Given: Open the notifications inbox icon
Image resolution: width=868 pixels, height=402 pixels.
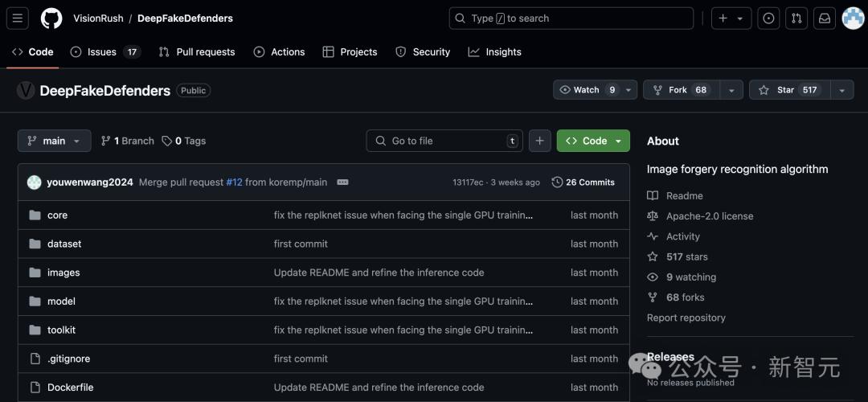Looking at the screenshot, I should point(824,18).
